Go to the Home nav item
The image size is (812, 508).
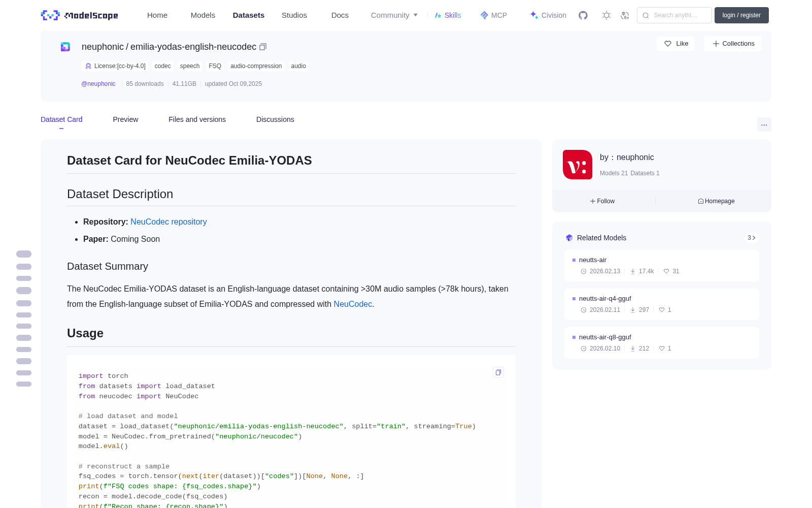click(x=157, y=15)
